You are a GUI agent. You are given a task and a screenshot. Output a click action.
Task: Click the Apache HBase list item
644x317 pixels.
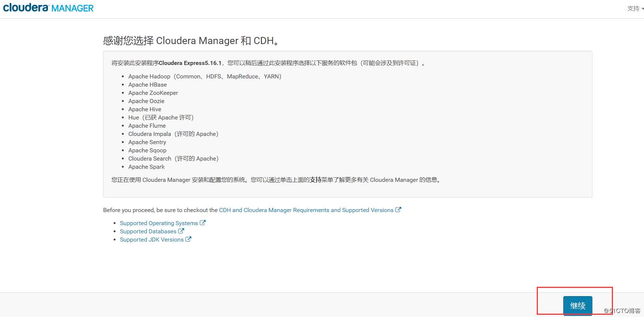[x=148, y=85]
